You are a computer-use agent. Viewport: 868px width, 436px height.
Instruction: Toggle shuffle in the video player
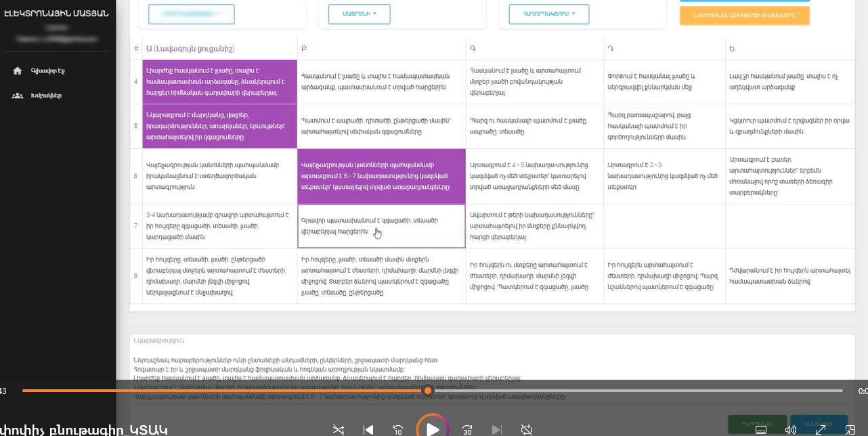[339, 429]
